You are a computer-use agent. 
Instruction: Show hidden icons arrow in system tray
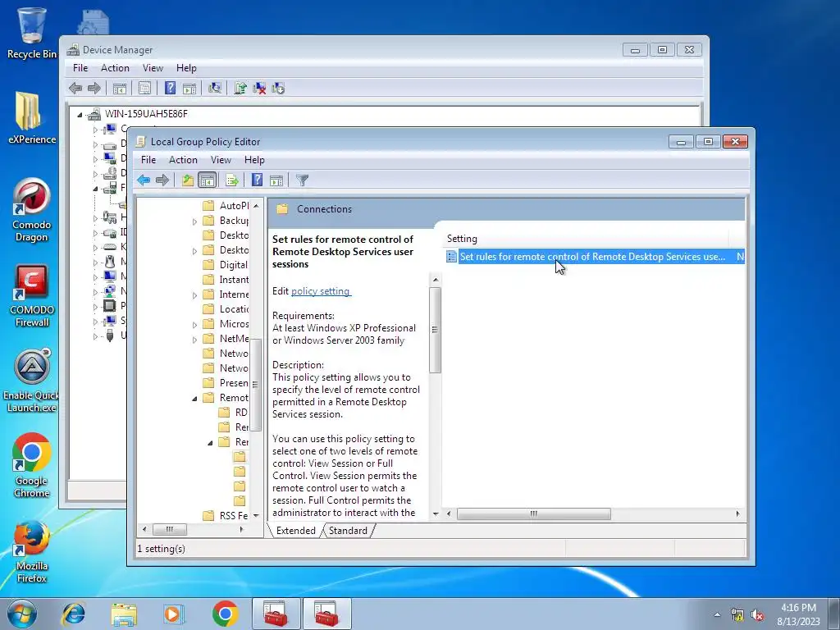coord(717,614)
